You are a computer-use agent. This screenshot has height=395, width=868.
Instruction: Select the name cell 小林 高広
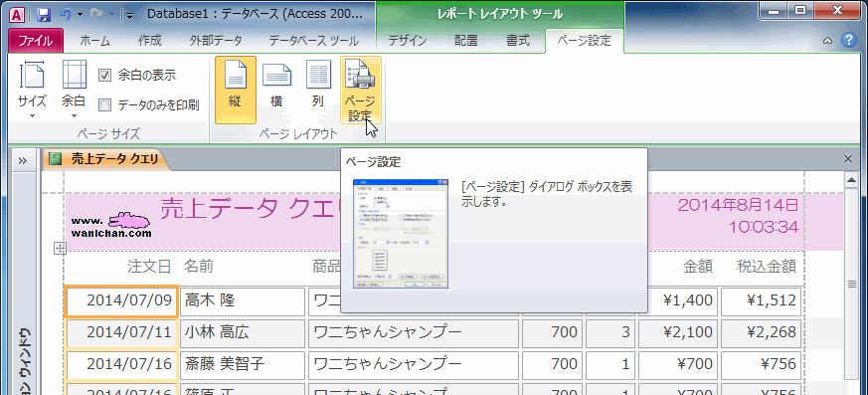pos(243,333)
